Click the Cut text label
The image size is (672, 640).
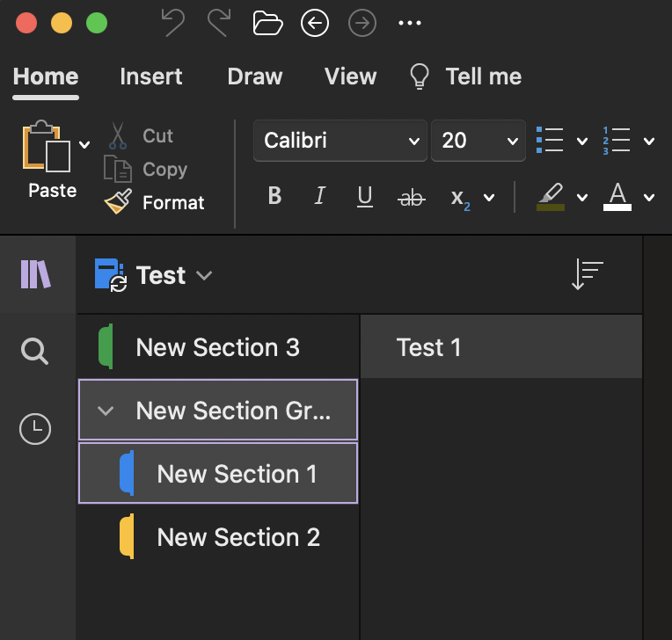[157, 135]
